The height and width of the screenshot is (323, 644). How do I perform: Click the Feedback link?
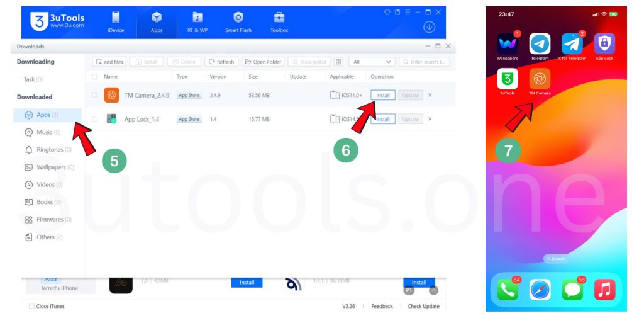coord(382,306)
